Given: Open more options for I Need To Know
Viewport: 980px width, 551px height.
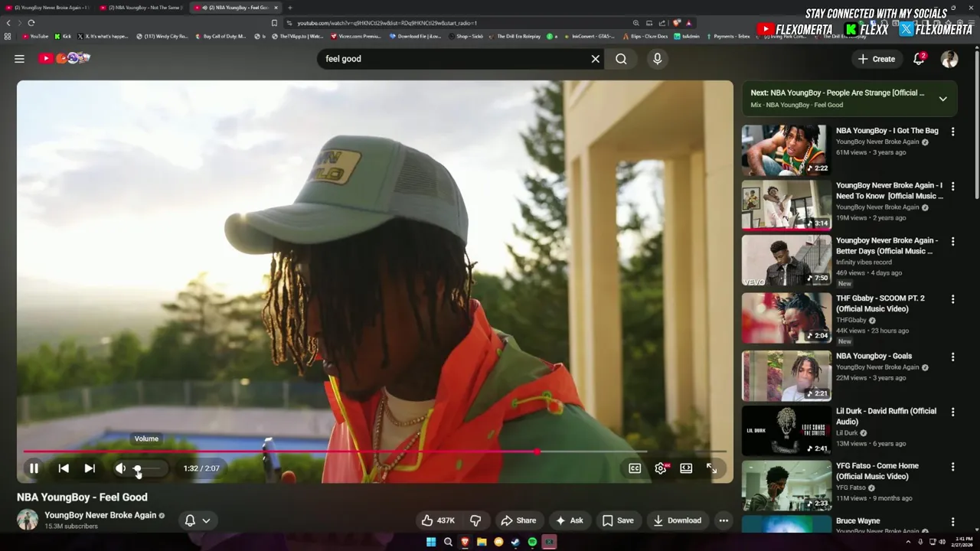Looking at the screenshot, I should pyautogui.click(x=952, y=187).
